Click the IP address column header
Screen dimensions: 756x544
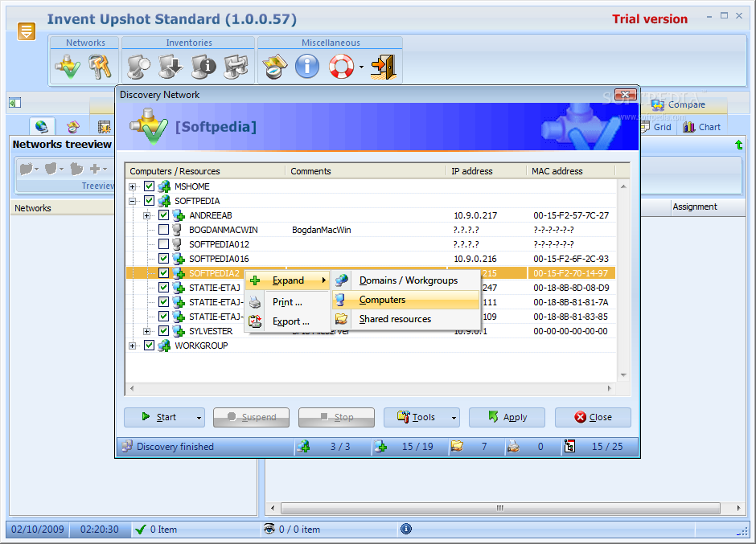click(487, 171)
